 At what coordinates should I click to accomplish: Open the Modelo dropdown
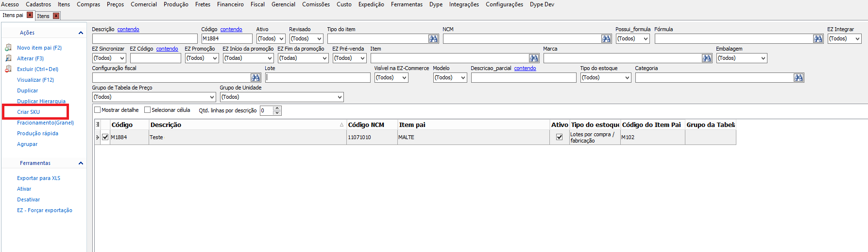pos(450,77)
